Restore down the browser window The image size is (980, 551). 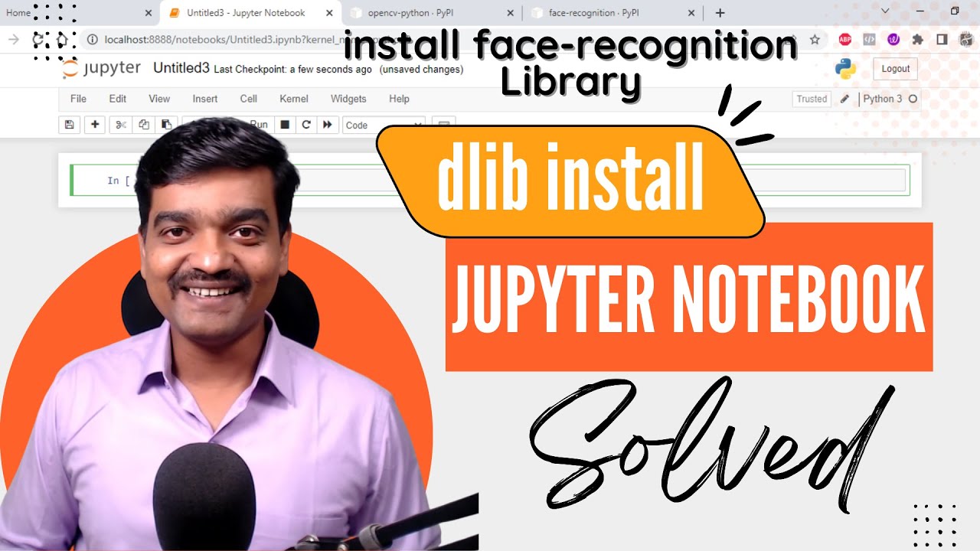click(x=955, y=11)
